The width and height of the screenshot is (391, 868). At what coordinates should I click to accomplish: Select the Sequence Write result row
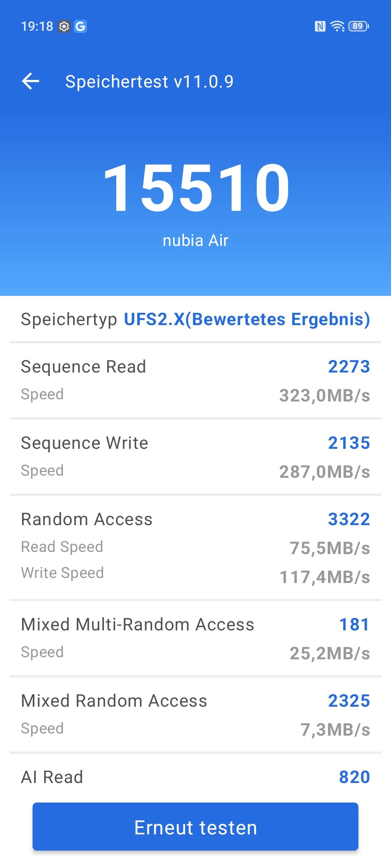(x=195, y=457)
